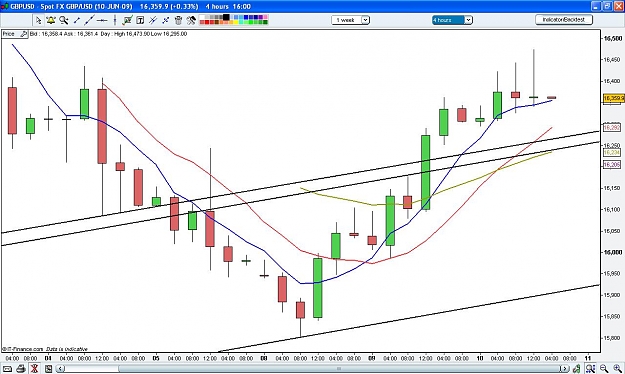
Task: Zoom in using the plus magnifier
Action: (617, 369)
